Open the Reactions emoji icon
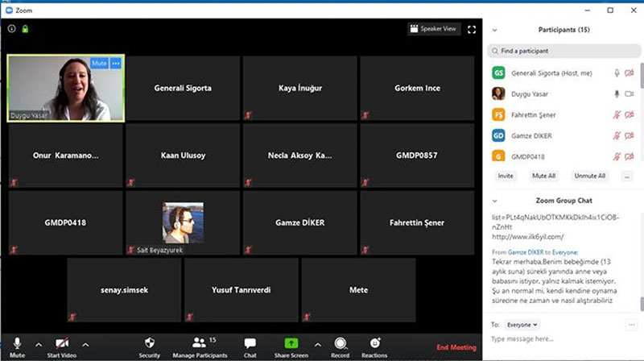 (x=374, y=342)
